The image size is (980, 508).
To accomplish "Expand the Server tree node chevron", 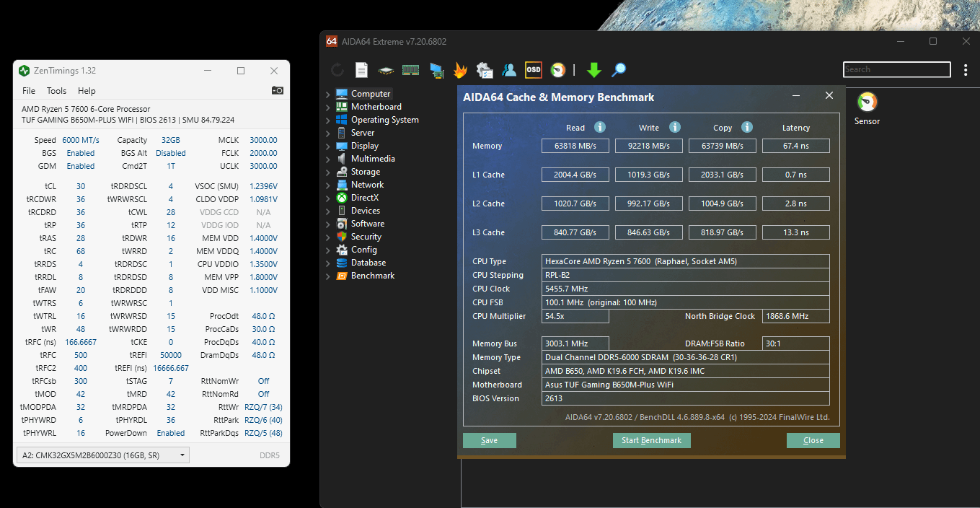I will pos(327,133).
